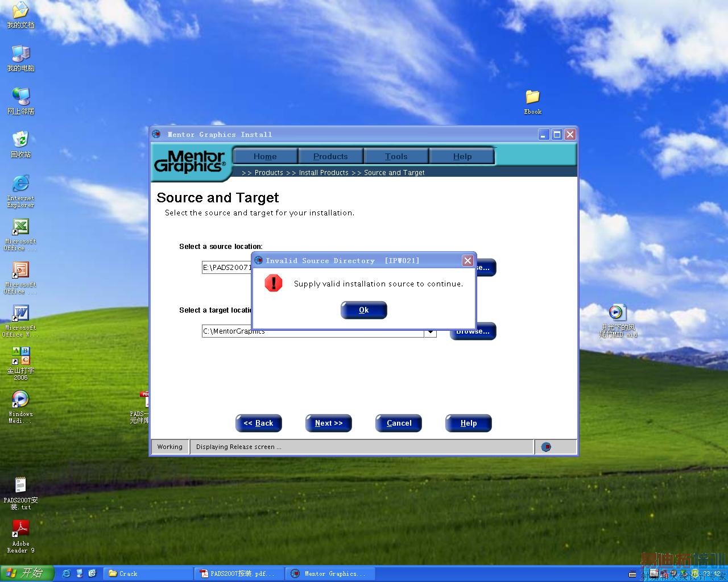
Task: Select the Microsoft Office Word shortcut
Action: point(20,321)
